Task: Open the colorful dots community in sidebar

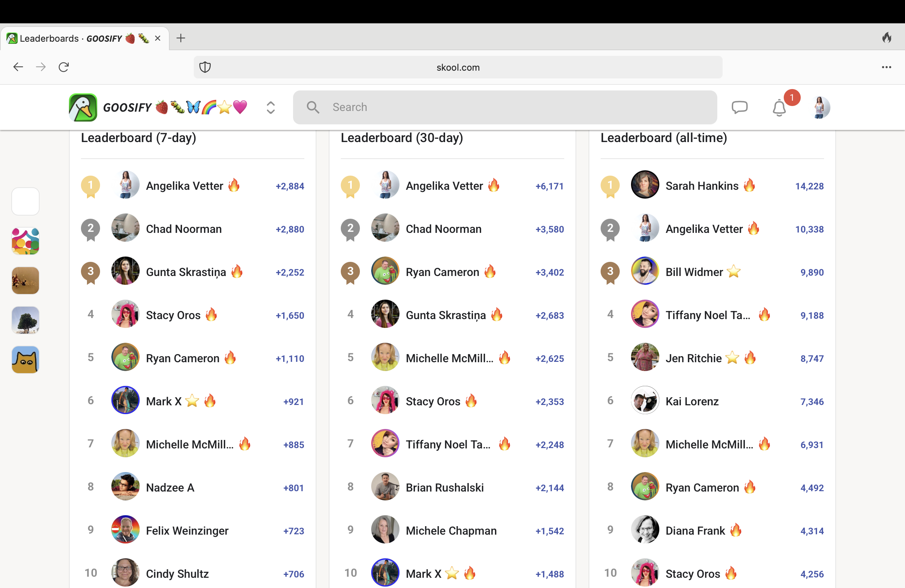Action: [x=25, y=241]
